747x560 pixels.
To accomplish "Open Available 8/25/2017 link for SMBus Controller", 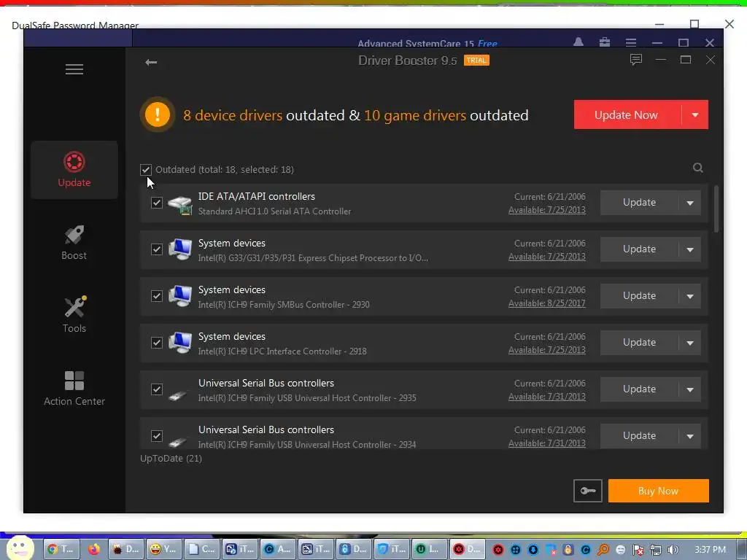I will [x=547, y=303].
